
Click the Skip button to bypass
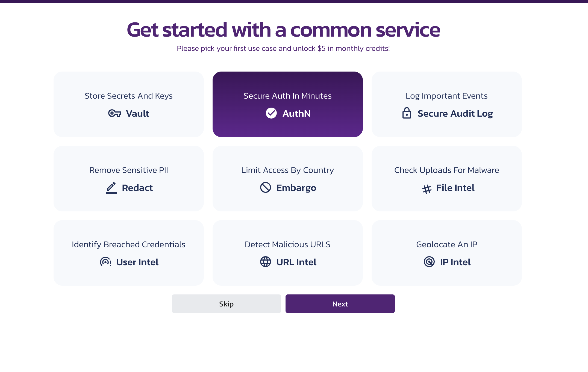(x=226, y=303)
